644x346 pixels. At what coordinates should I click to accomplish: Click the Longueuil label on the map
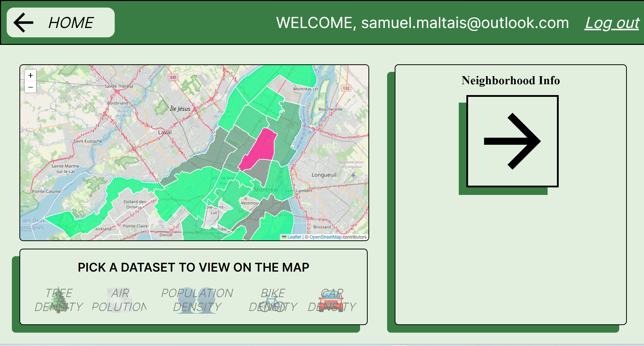324,175
